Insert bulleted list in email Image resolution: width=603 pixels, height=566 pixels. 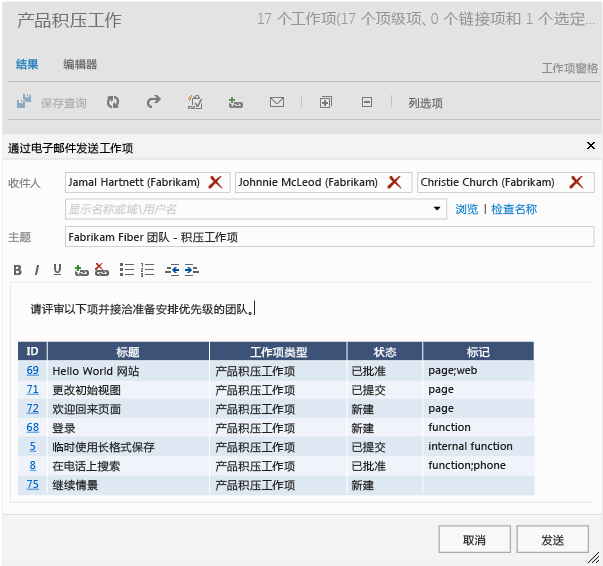[x=127, y=270]
